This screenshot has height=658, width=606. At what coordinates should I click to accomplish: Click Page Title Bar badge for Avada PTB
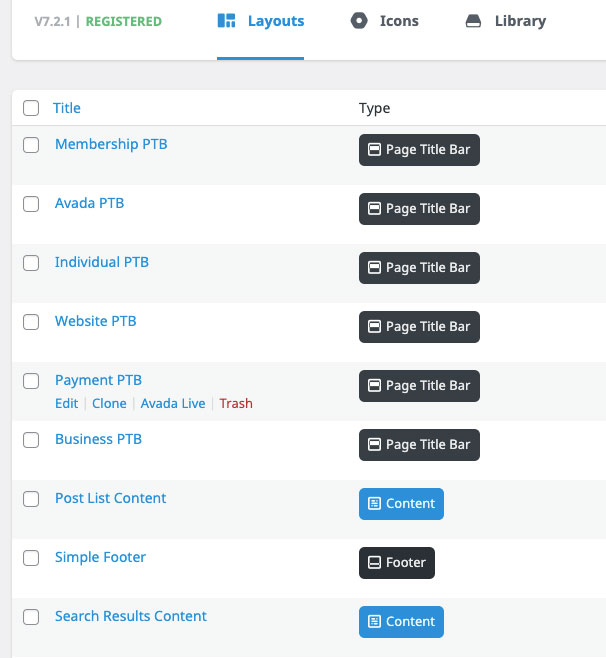pyautogui.click(x=419, y=209)
